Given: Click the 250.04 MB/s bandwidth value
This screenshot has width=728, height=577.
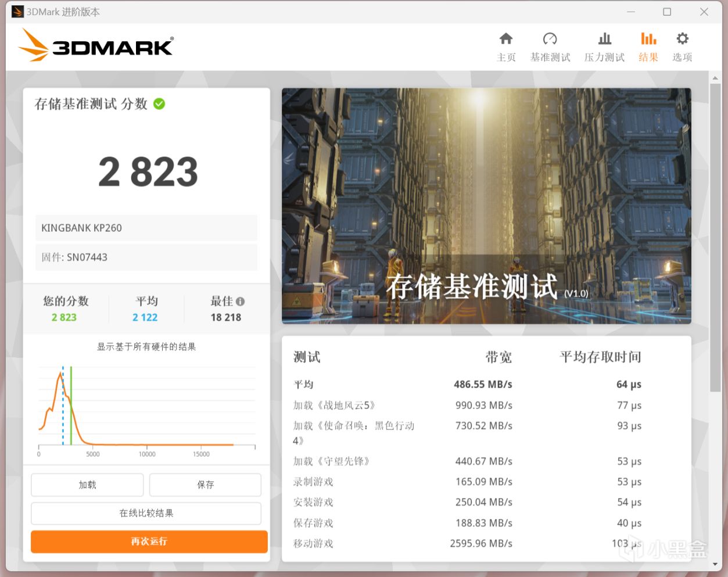Looking at the screenshot, I should [484, 502].
